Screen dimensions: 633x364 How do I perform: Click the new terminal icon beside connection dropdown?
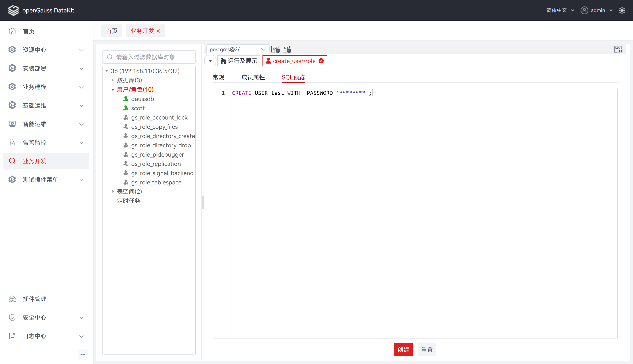pyautogui.click(x=275, y=49)
